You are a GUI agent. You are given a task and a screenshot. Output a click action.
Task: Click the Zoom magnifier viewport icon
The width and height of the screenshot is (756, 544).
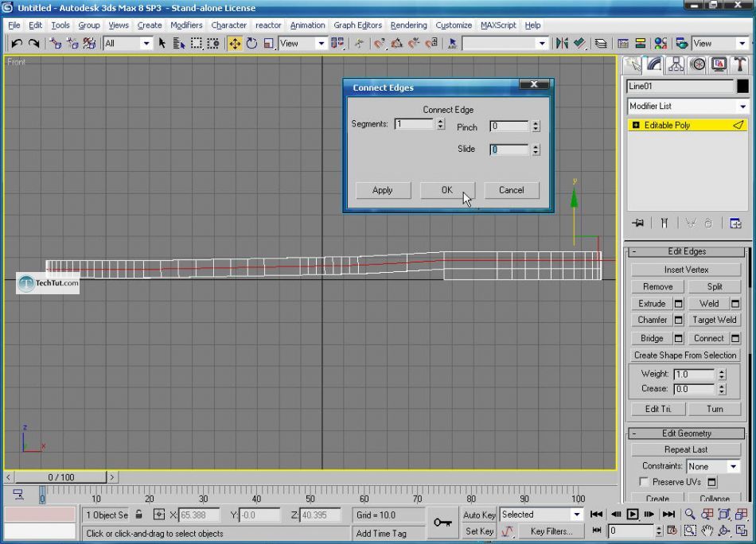point(690,515)
